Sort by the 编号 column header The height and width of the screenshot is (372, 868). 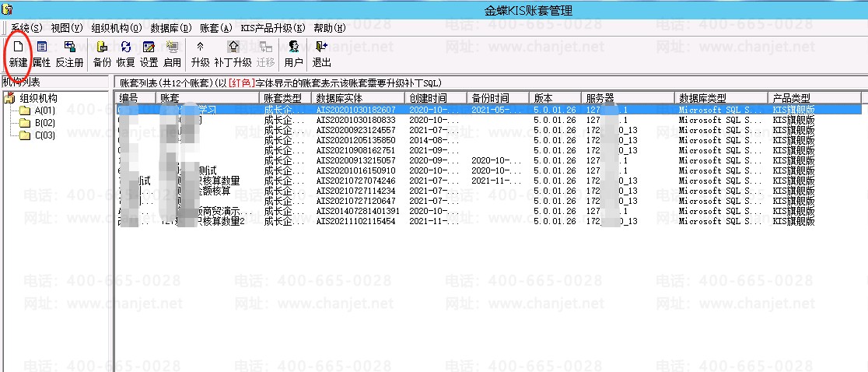point(135,98)
